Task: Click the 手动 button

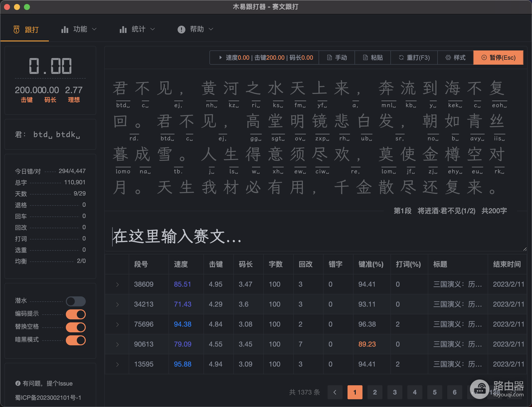Action: (x=337, y=58)
